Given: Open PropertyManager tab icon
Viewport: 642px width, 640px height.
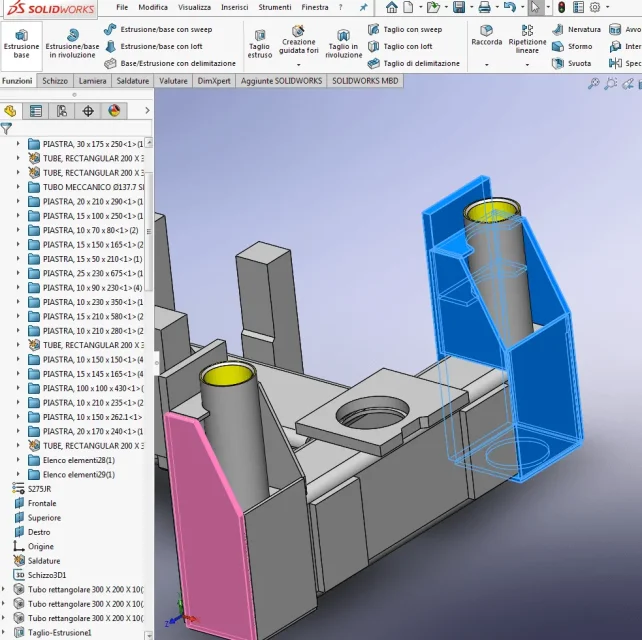Looking at the screenshot, I should pos(36,111).
